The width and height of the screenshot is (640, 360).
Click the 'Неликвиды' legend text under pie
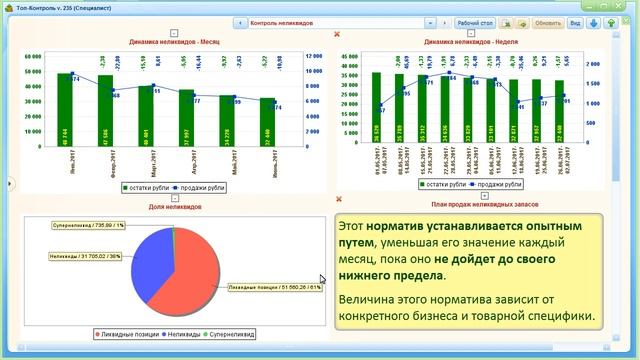(184, 334)
